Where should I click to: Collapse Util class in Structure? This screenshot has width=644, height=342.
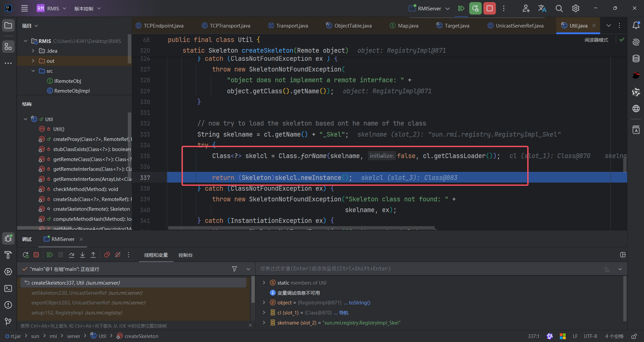pos(26,119)
